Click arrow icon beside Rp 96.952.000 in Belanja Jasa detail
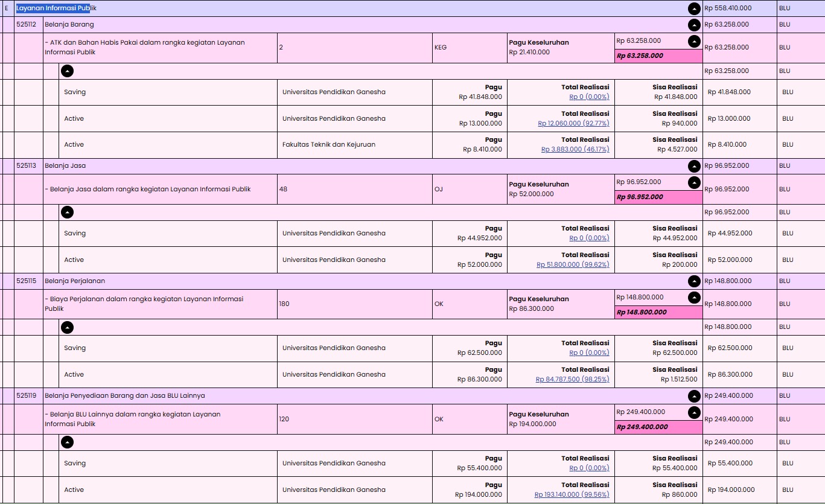 (694, 182)
